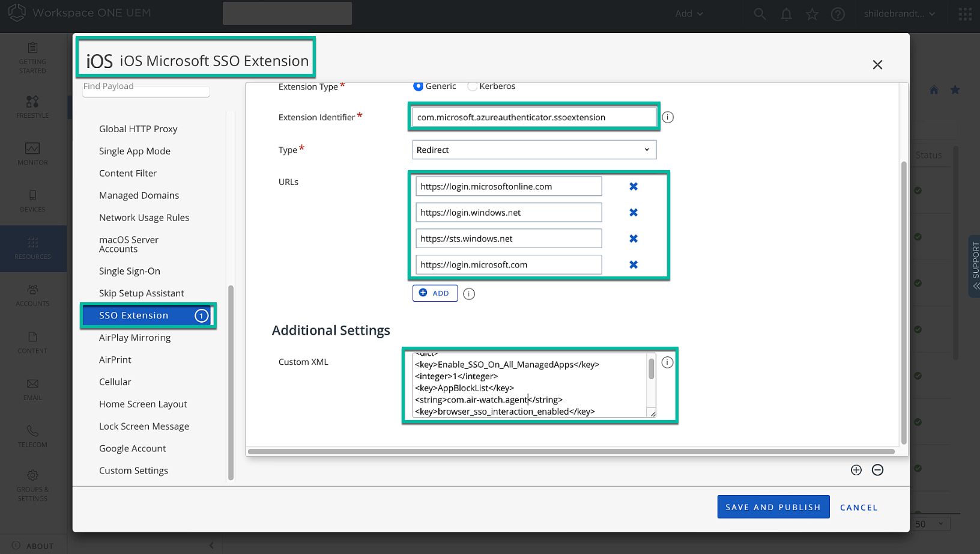Screen dimensions: 980x554
Task: Click info icon beside Extension Identifier
Action: tap(668, 118)
